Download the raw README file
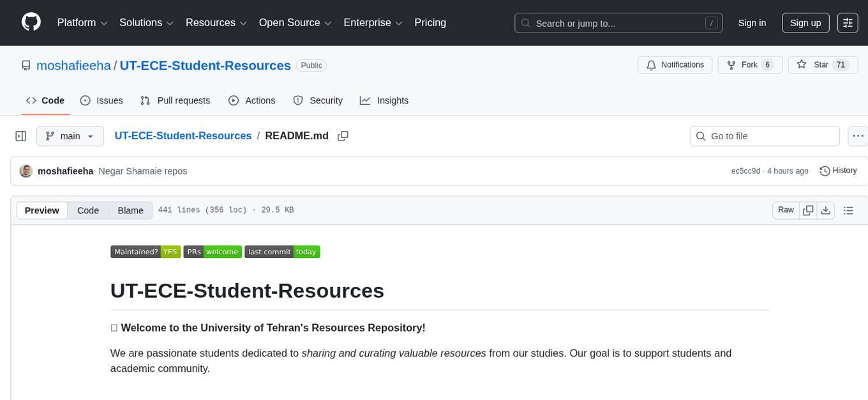868x400 pixels. click(826, 210)
